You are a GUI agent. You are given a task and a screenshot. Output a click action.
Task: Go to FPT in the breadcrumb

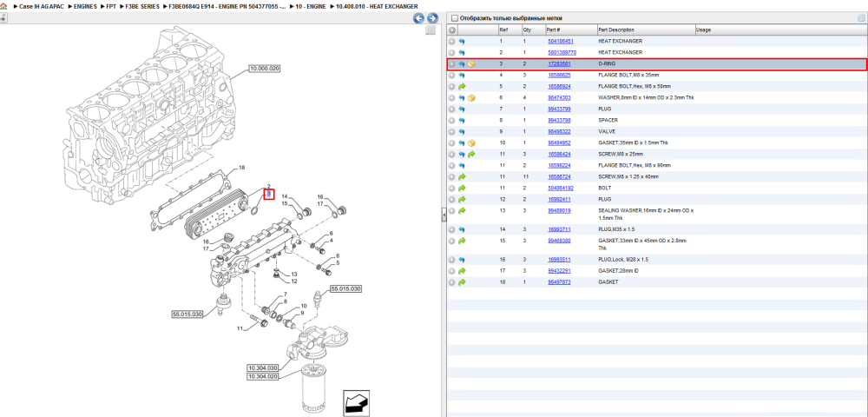coord(111,7)
